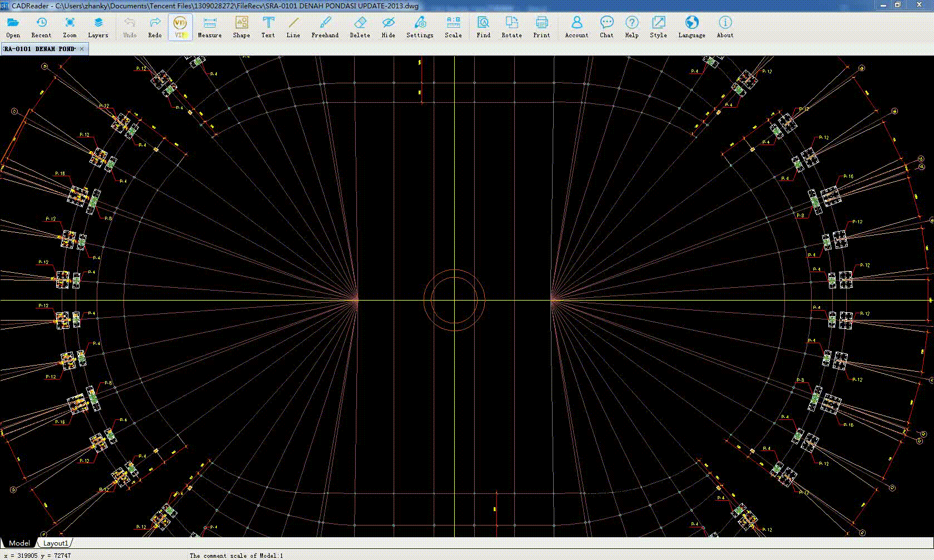
Task: Open the Shape tool
Action: (241, 26)
